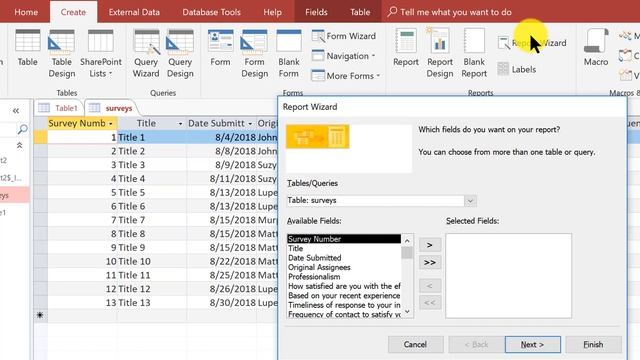Click the 8/30/2018 date cell
640x360 pixels.
[x=222, y=302]
